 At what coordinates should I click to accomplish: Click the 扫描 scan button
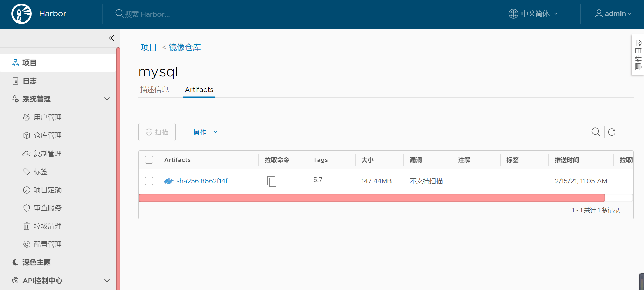pyautogui.click(x=157, y=132)
